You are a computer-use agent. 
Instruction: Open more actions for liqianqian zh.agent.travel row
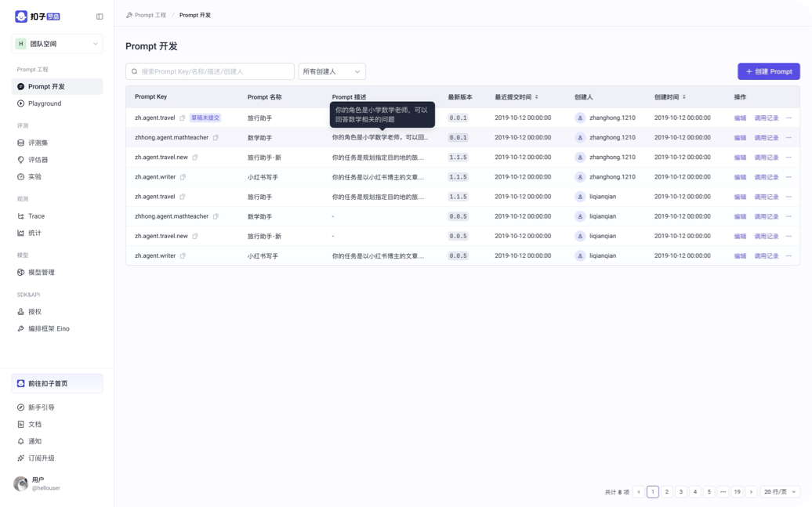pyautogui.click(x=788, y=197)
